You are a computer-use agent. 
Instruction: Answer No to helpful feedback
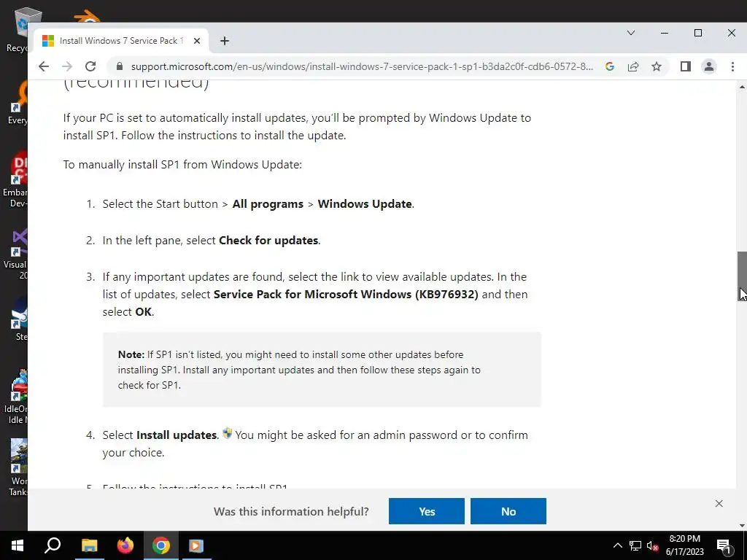pyautogui.click(x=508, y=511)
